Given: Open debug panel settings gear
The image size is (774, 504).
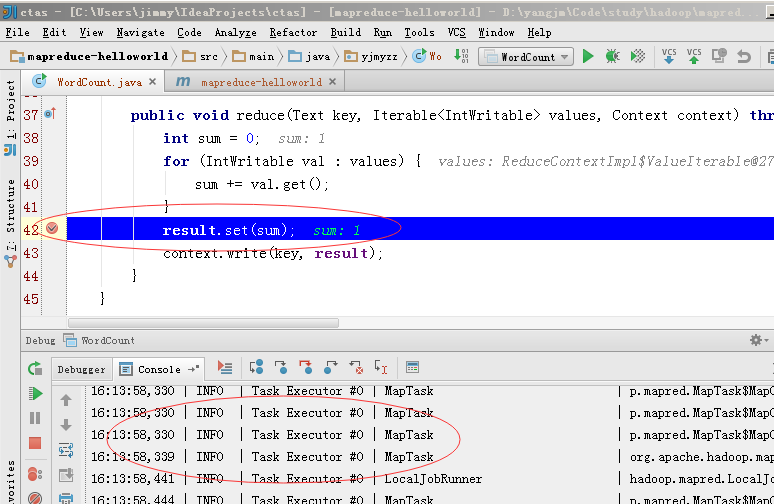Looking at the screenshot, I should (x=756, y=340).
